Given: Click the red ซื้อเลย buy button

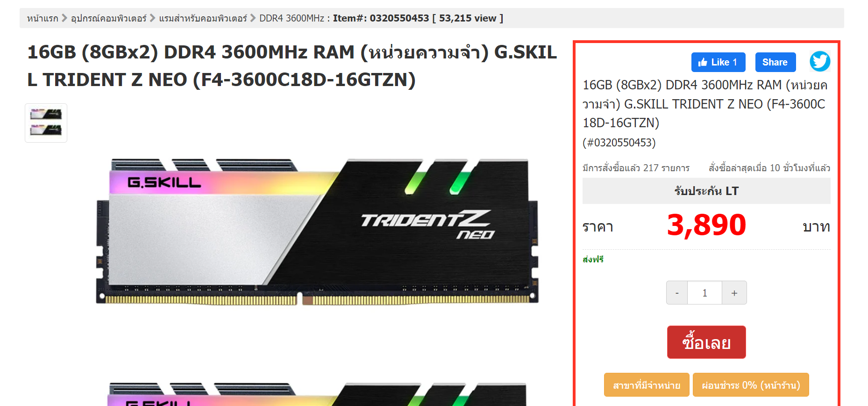Looking at the screenshot, I should coord(706,342).
